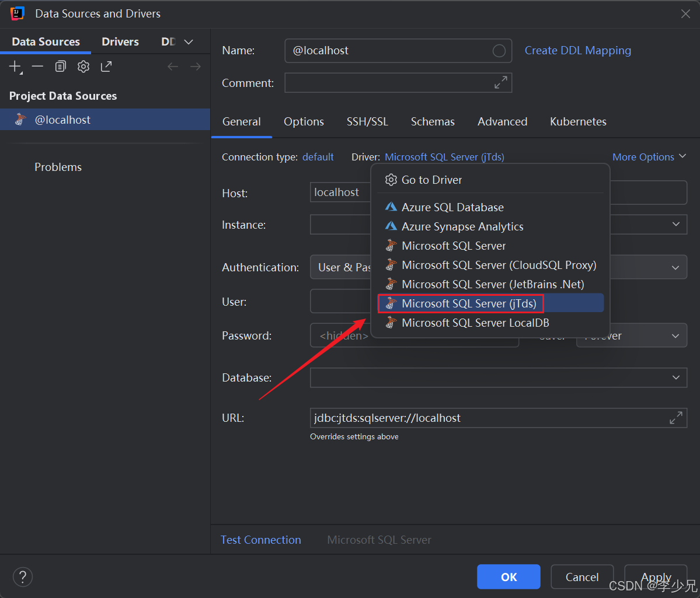Click the Azure SQL Database icon
The width and height of the screenshot is (700, 598).
391,207
